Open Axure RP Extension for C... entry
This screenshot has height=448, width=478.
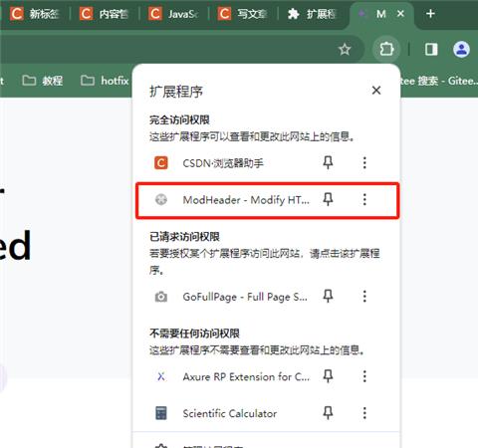pyautogui.click(x=246, y=376)
